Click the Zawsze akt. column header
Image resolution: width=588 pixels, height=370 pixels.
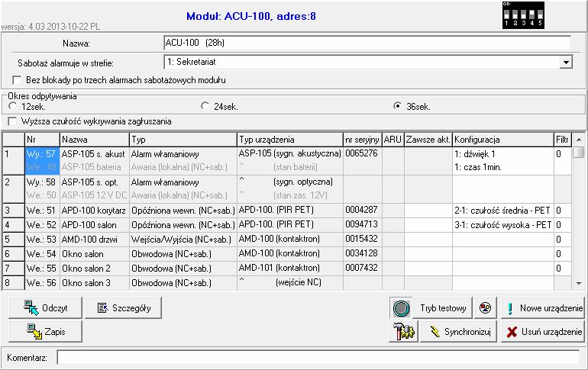(x=428, y=140)
